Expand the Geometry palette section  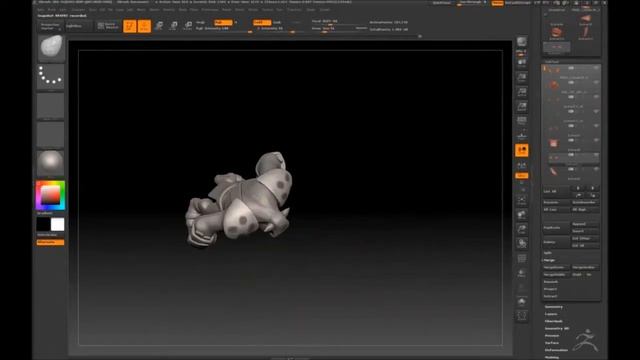pyautogui.click(x=554, y=307)
